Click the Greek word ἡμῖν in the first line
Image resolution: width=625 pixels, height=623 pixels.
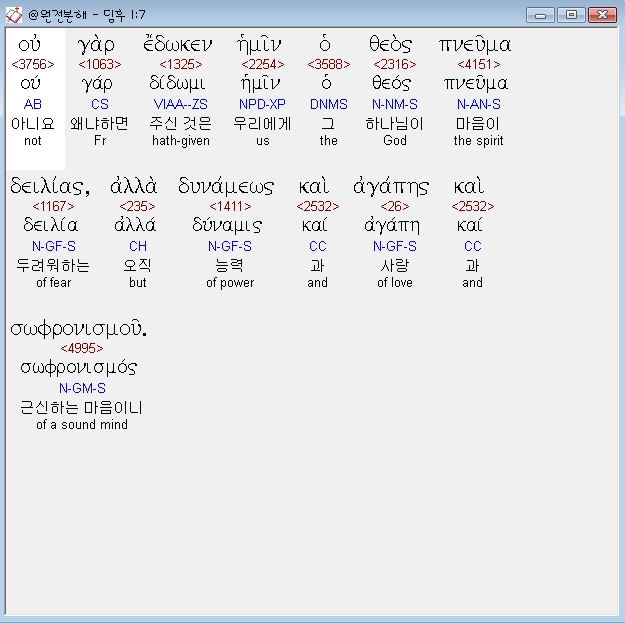(259, 44)
